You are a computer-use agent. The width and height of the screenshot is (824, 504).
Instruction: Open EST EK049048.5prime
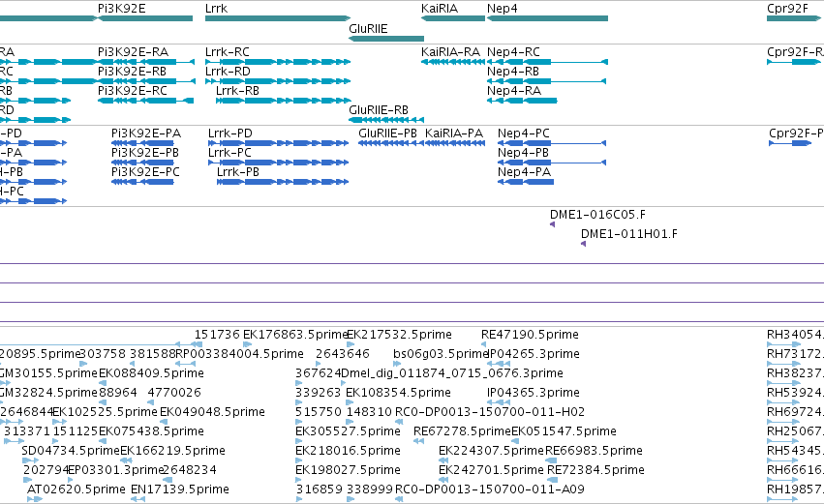click(212, 412)
